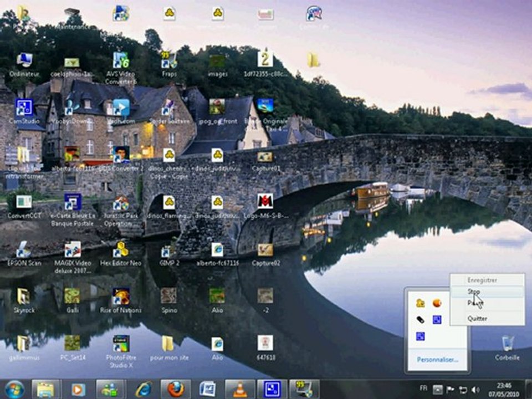The width and height of the screenshot is (532, 399).
Task: Choose Quitter from the tray context menu
Action: click(x=477, y=319)
